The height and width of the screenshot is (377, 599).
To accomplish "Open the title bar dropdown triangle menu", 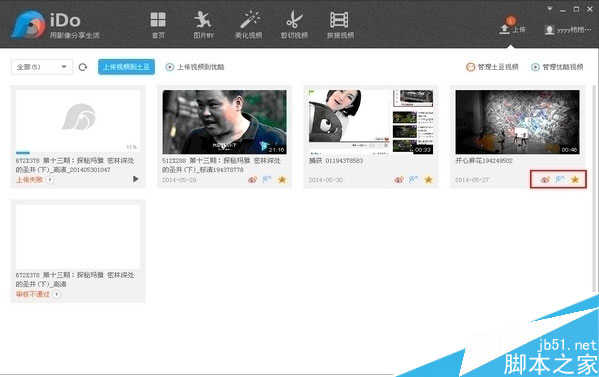I will pyautogui.click(x=550, y=8).
